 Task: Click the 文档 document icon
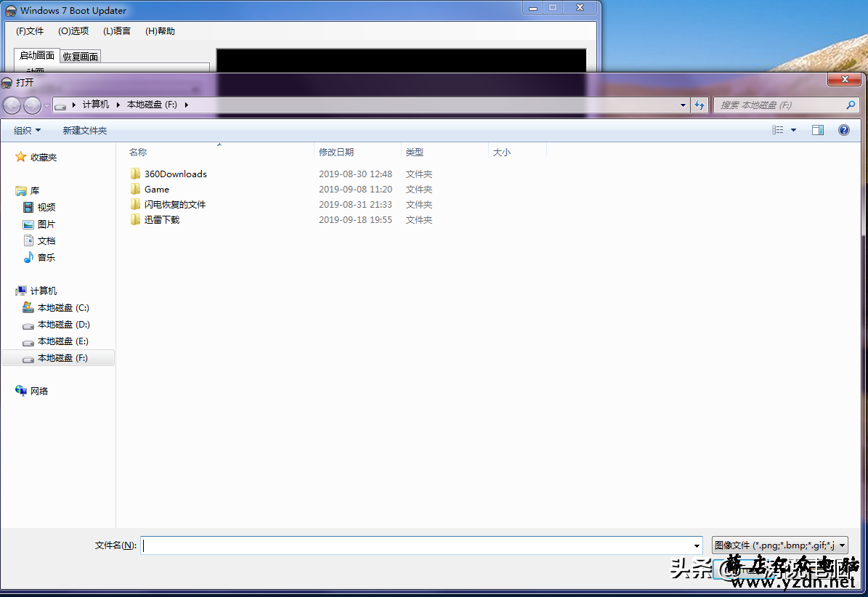(28, 240)
